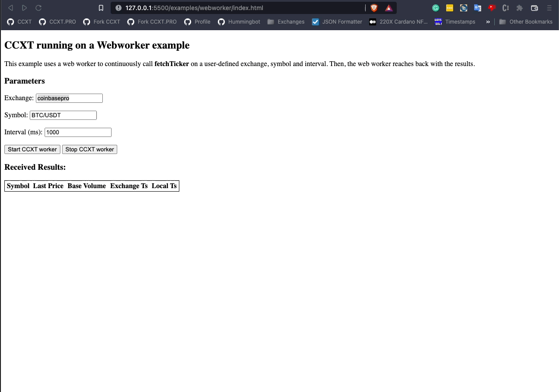Image resolution: width=559 pixels, height=392 pixels.
Task: Open Brave Rewards with the BAT triangle
Action: (x=388, y=7)
